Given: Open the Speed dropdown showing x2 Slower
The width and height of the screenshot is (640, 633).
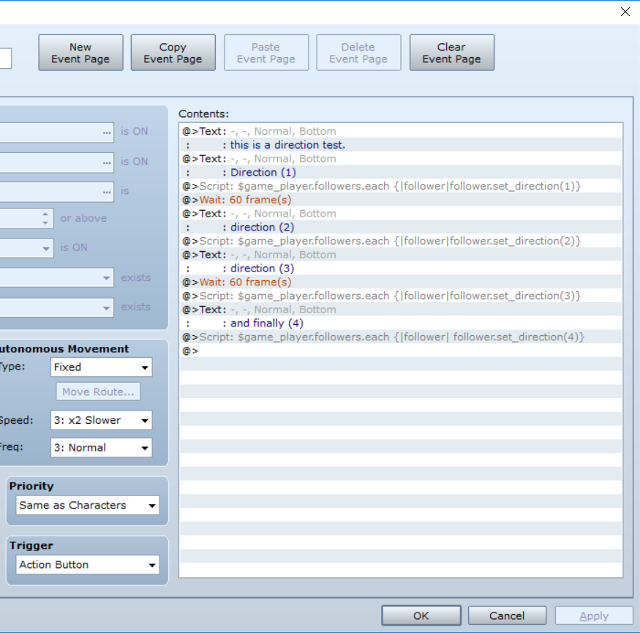Looking at the screenshot, I should 101,420.
